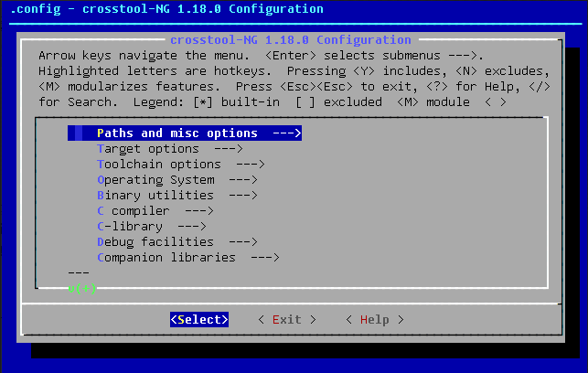Open Paths and misc options submenu

(185, 133)
